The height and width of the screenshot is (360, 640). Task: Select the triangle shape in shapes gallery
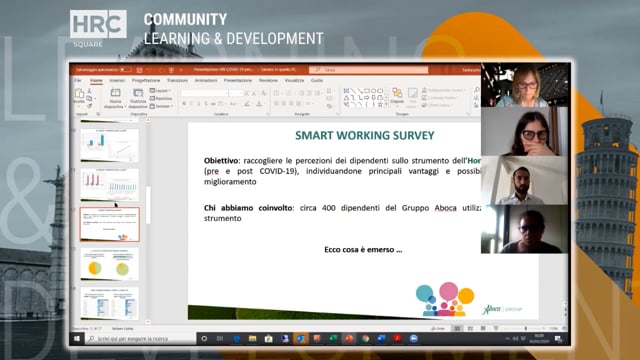click(347, 98)
